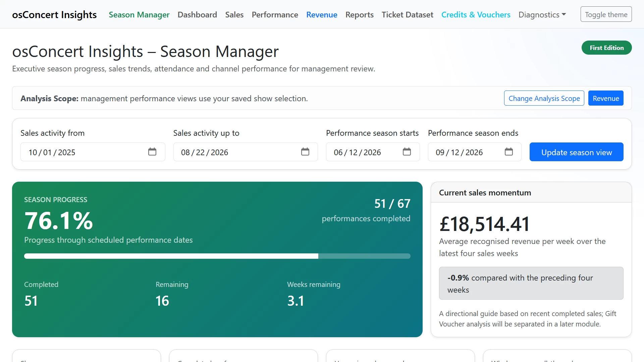Click the Sales activity from date field
644x362 pixels.
pos(93,152)
